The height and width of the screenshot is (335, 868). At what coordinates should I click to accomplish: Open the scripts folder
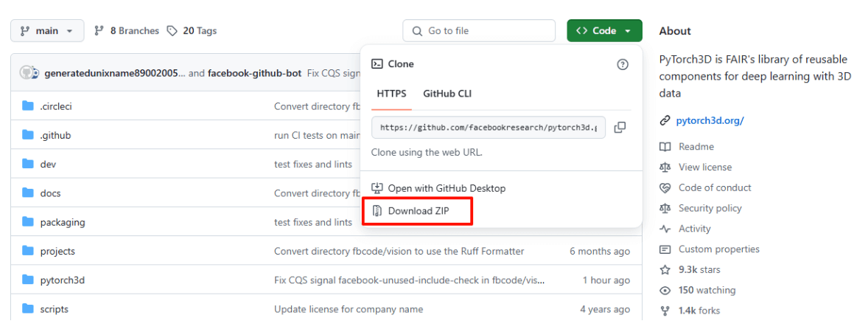pos(55,309)
